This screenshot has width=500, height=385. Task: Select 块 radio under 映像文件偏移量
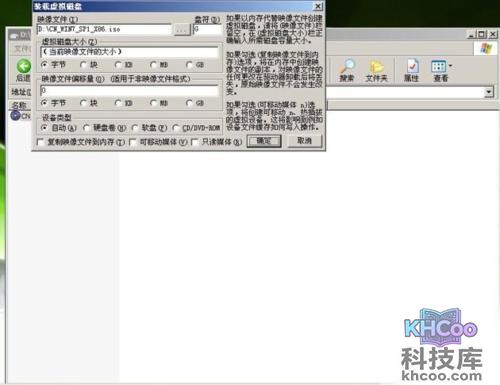coord(83,103)
